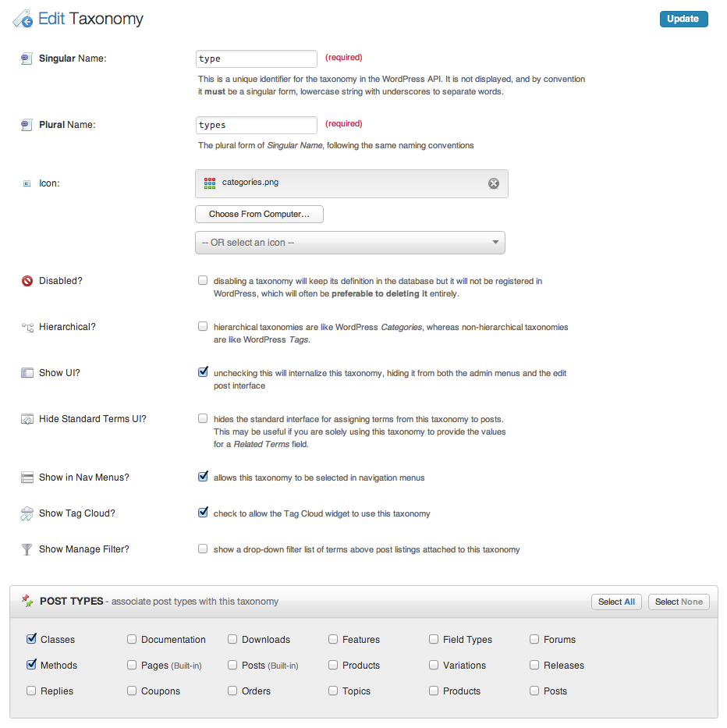Click the Edit Taxonomy back-arrow tag icon
The image size is (727, 728).
(23, 19)
